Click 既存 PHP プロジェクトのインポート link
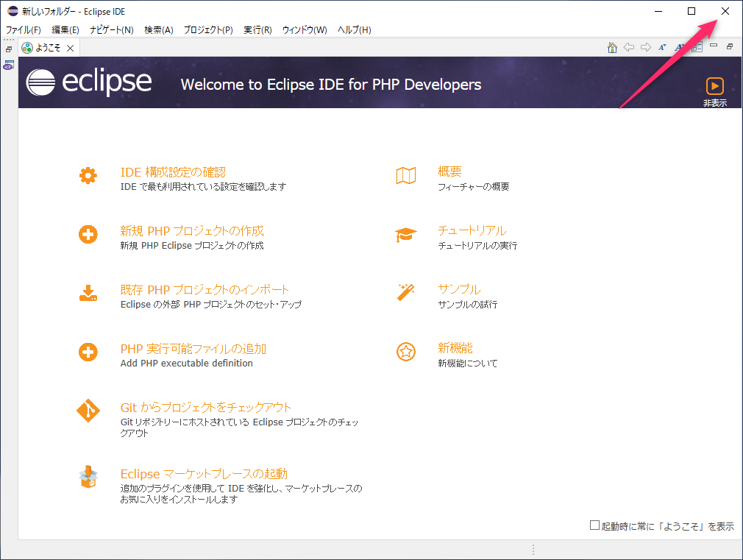 click(x=205, y=290)
